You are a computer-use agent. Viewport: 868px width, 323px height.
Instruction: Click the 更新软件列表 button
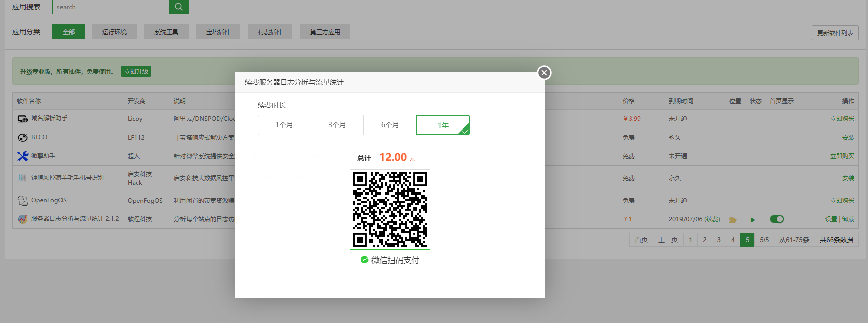pyautogui.click(x=835, y=33)
